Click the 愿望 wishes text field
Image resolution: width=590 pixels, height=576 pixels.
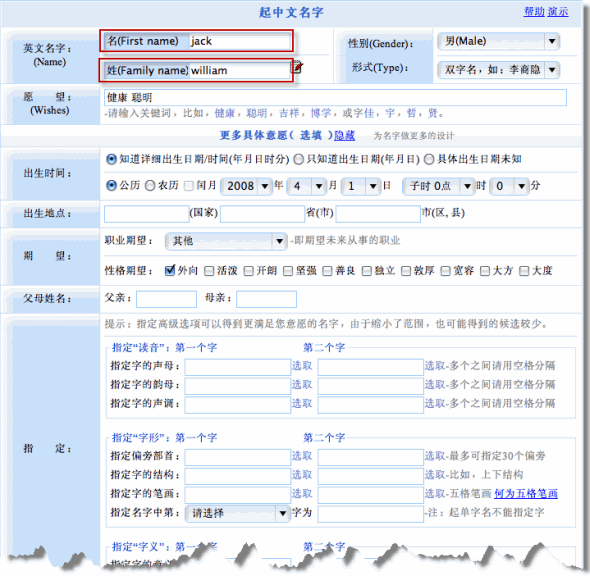(335, 97)
